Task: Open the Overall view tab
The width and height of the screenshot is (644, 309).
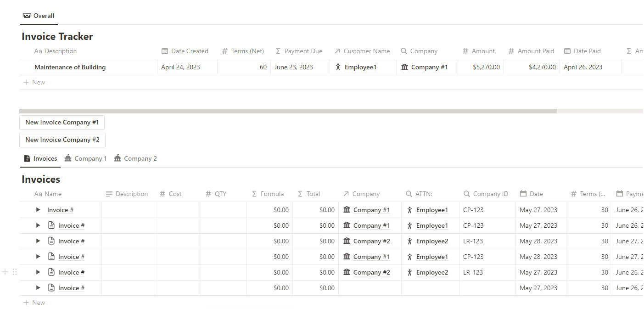Action: tap(39, 16)
